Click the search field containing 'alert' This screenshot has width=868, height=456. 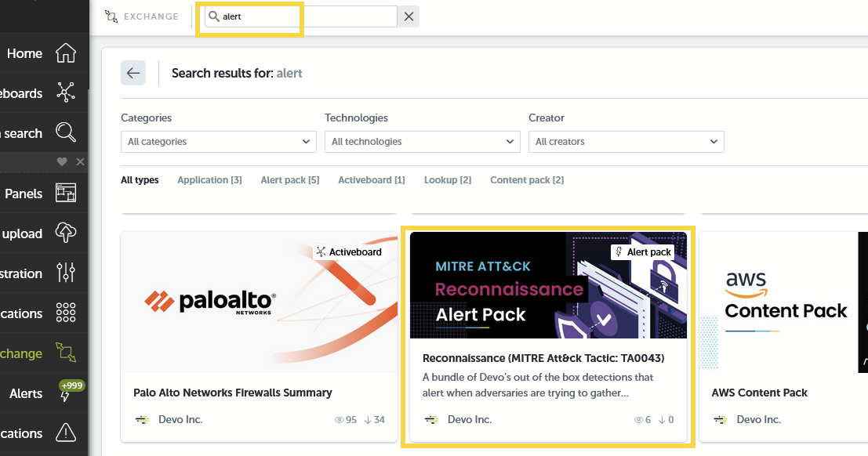click(301, 16)
